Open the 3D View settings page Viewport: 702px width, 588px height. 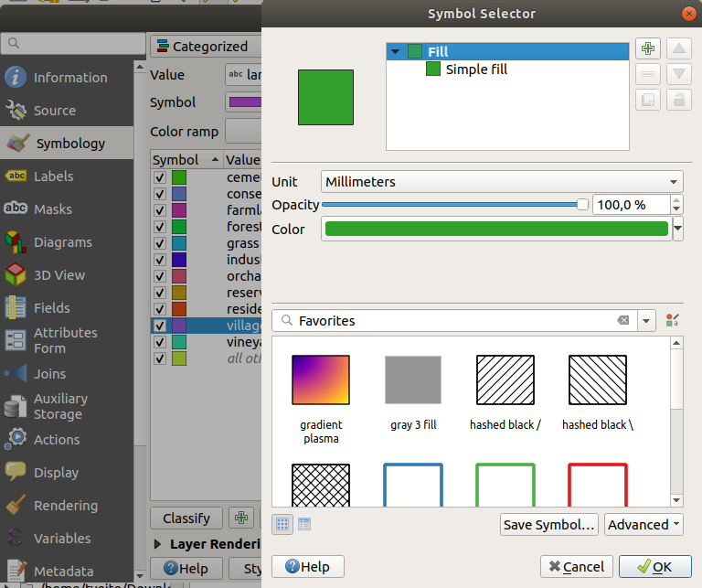[58, 275]
